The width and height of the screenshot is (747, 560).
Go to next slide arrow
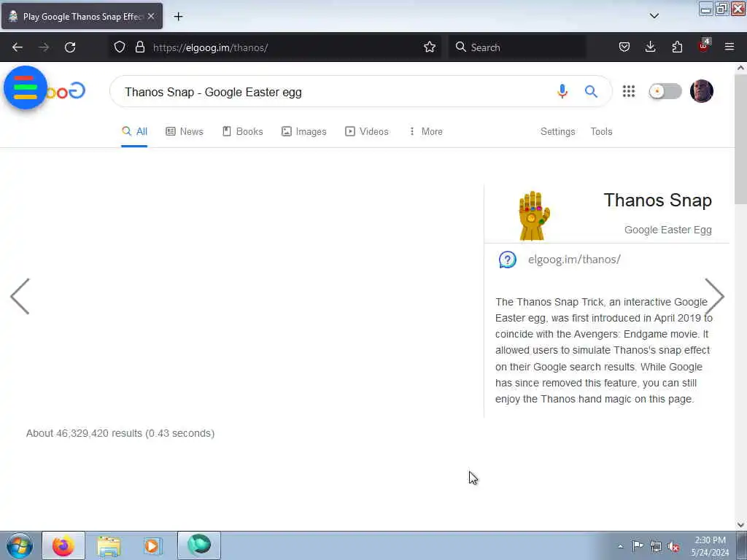(714, 296)
